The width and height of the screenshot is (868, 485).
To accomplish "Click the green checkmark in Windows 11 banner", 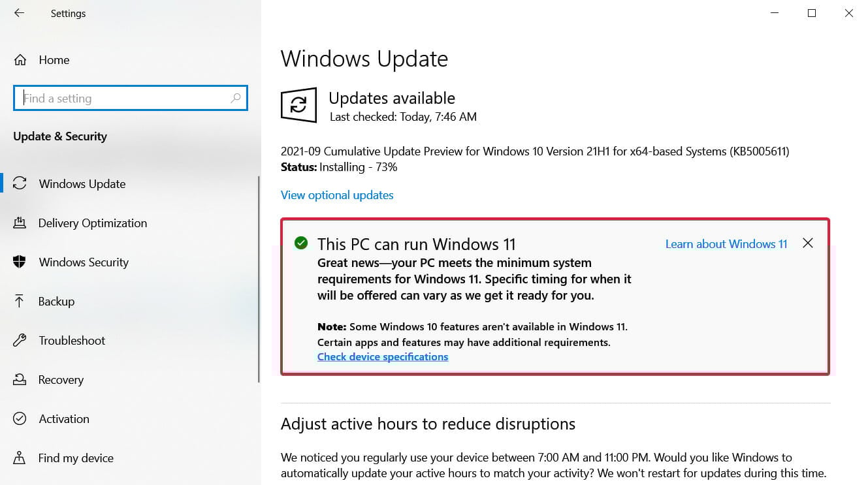I will [300, 243].
